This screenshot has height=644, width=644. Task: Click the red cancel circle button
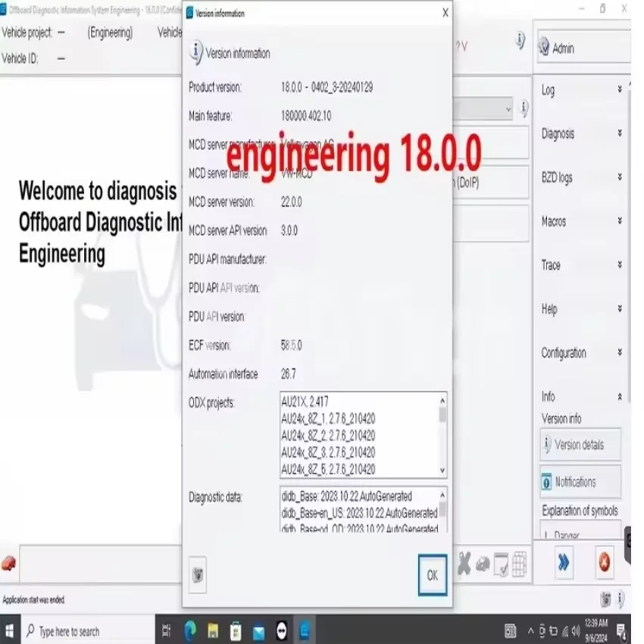(x=604, y=562)
